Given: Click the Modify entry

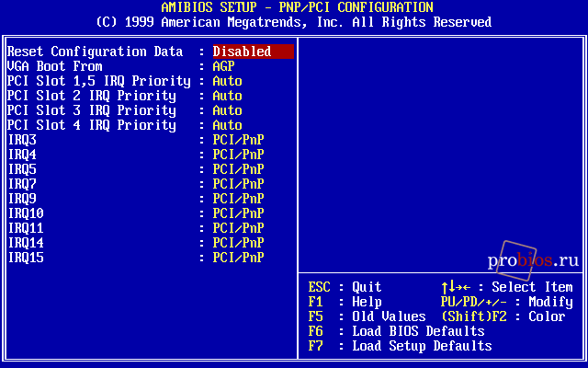Looking at the screenshot, I should coord(550,302).
